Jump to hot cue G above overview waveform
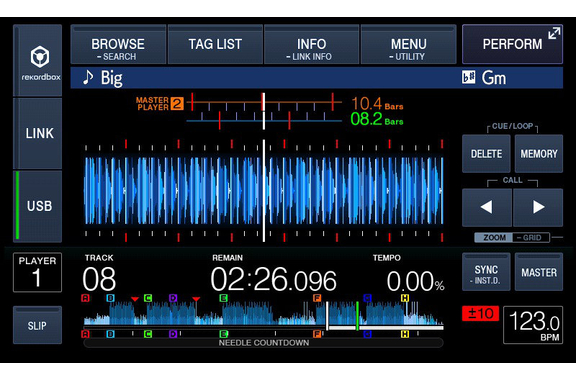Viewport: 576px width, 380px height. 367,298
